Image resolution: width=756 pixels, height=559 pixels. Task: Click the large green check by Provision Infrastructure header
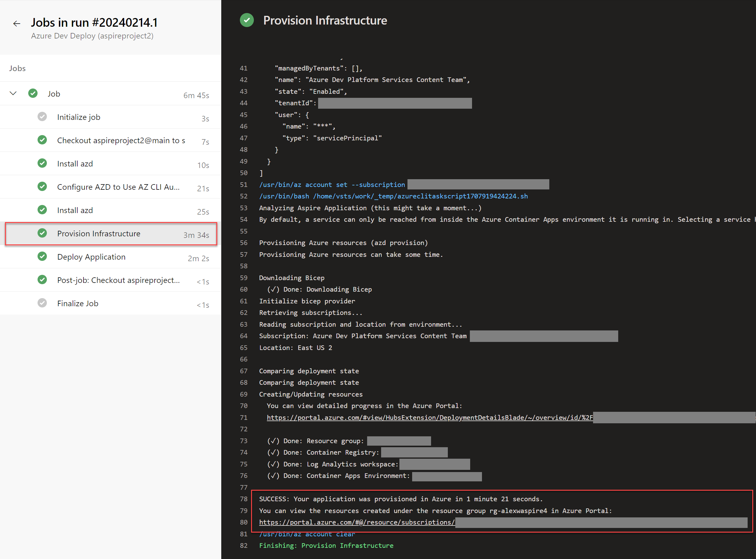pyautogui.click(x=247, y=20)
